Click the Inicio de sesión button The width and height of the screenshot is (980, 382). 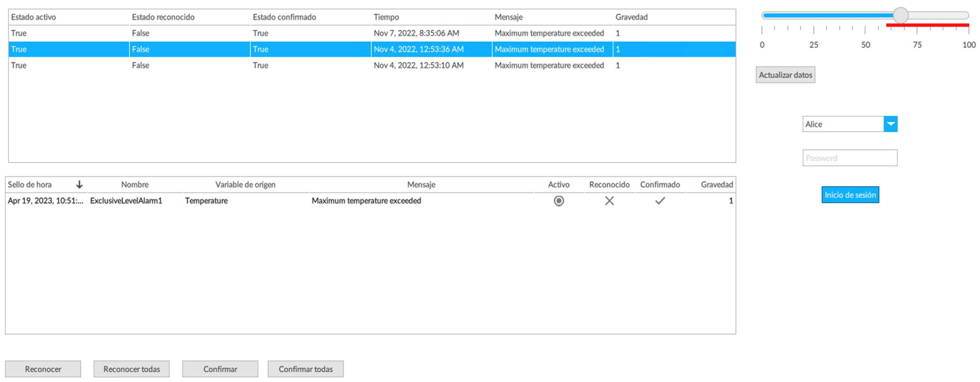click(850, 195)
